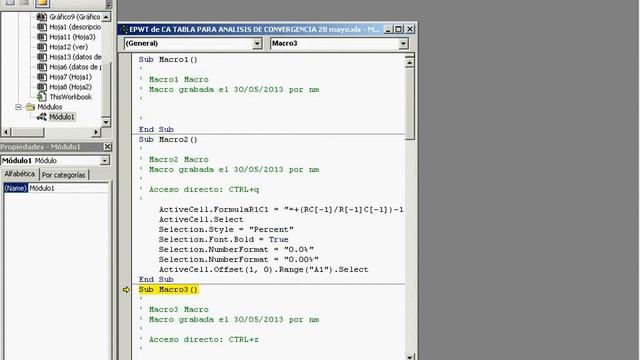Maximize the code window
The width and height of the screenshot is (640, 360).
398,29
